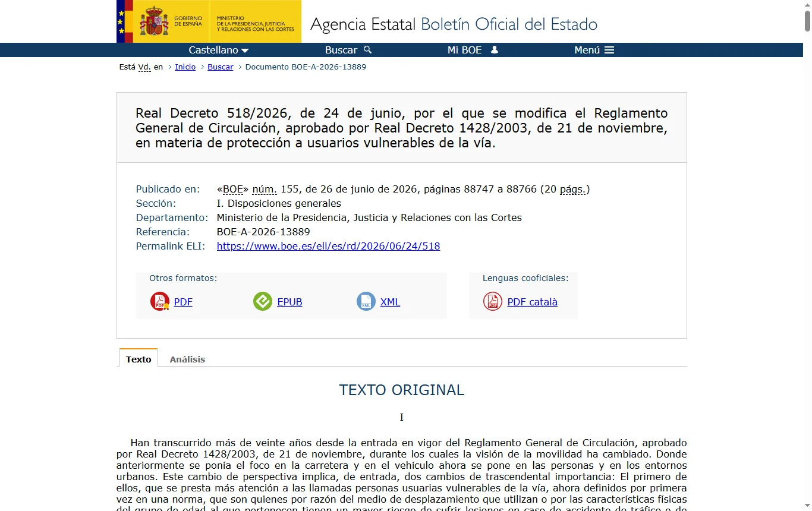Click the TEXTO ORIGINAL heading

point(402,390)
